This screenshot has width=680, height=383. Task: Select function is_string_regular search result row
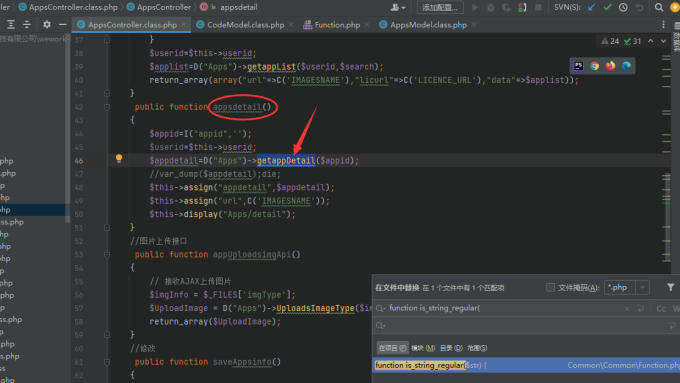click(x=526, y=365)
